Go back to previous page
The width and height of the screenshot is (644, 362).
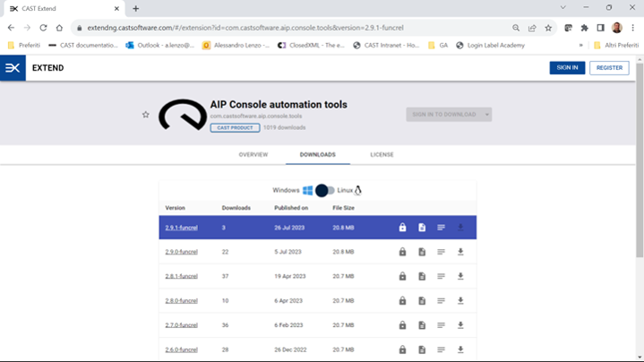(11, 28)
